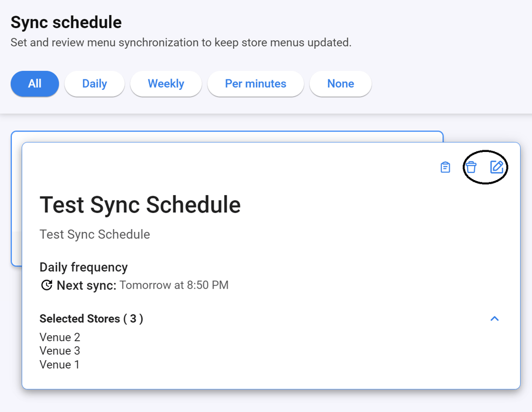Select the Per minutes filter tab

(255, 84)
